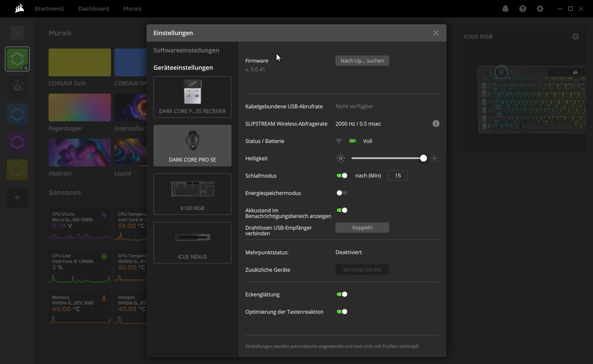Click the high brightness sun icon
The width and height of the screenshot is (593, 364).
coord(434,158)
